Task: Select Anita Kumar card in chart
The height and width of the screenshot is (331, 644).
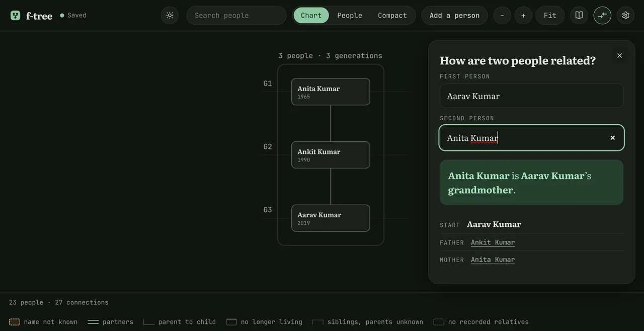Action: click(331, 92)
